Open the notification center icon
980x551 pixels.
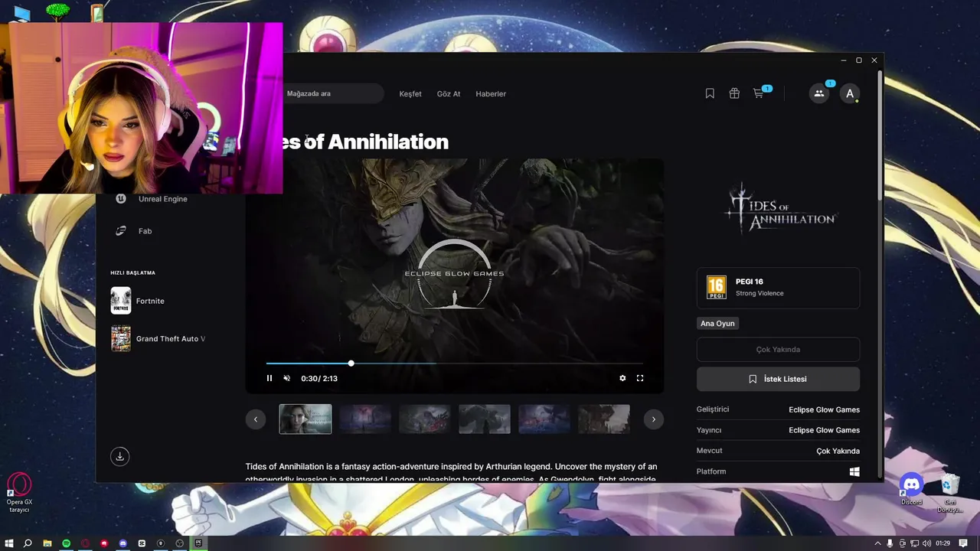(x=963, y=543)
